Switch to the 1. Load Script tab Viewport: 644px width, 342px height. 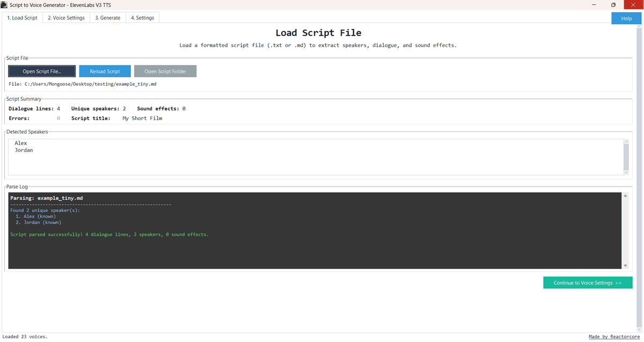click(22, 18)
